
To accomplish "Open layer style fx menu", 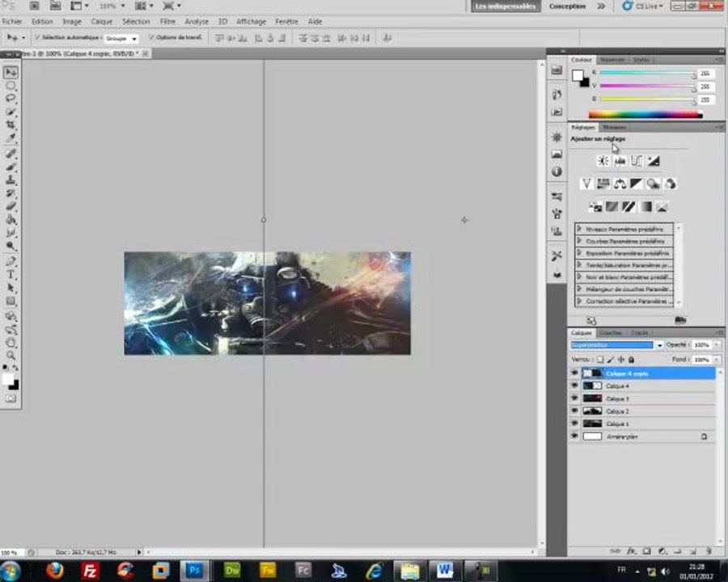I will pyautogui.click(x=632, y=551).
